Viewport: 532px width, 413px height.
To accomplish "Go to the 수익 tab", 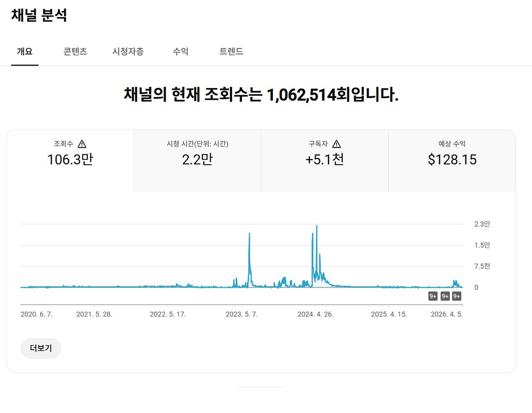I will [x=180, y=52].
